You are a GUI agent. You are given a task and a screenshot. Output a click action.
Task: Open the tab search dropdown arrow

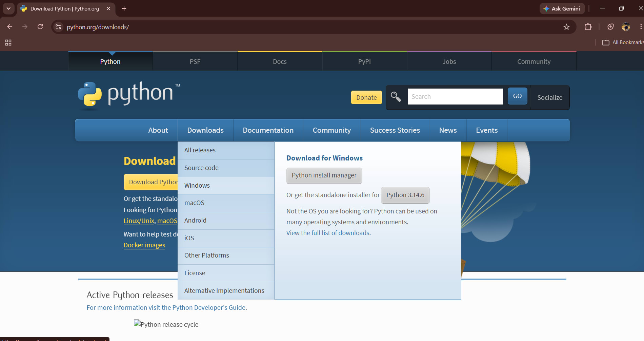pyautogui.click(x=8, y=8)
